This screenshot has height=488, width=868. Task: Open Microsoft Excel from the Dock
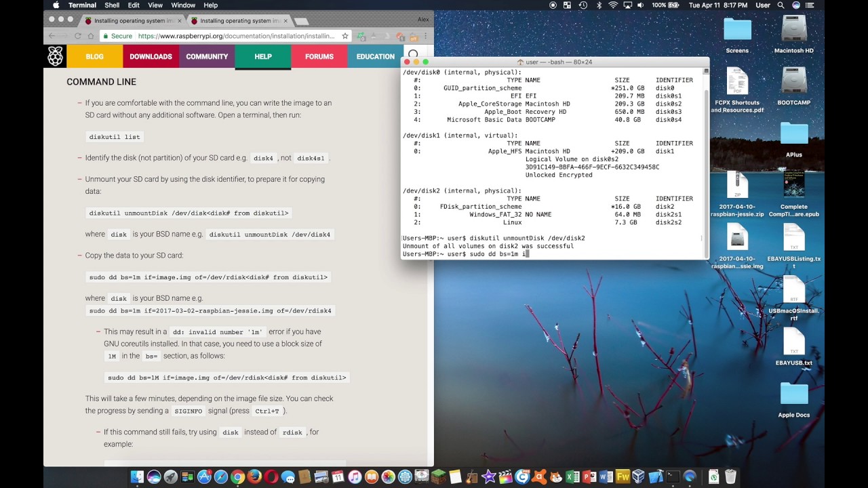click(x=572, y=476)
